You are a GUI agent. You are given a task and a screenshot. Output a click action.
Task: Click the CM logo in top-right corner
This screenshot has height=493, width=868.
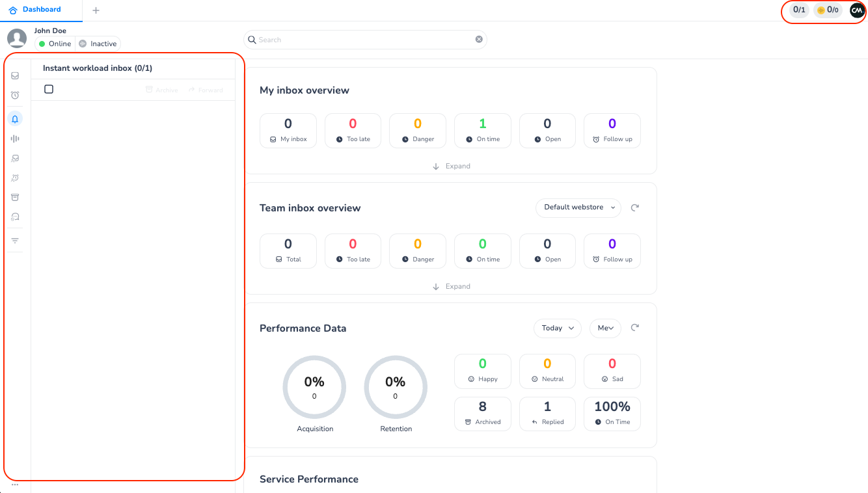click(857, 10)
